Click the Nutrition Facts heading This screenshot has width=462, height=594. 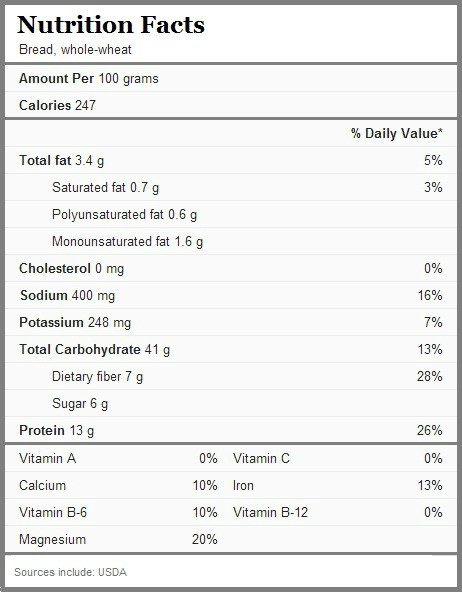111,25
